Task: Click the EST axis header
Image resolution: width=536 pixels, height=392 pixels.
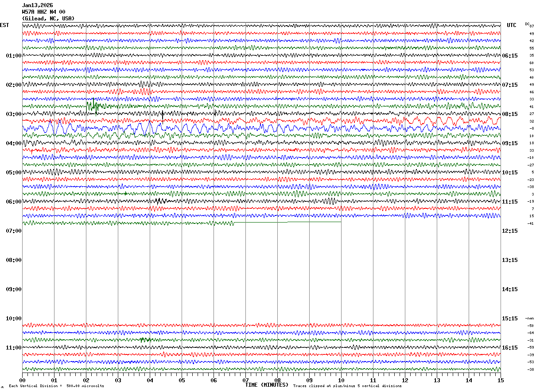Action: 4,25
